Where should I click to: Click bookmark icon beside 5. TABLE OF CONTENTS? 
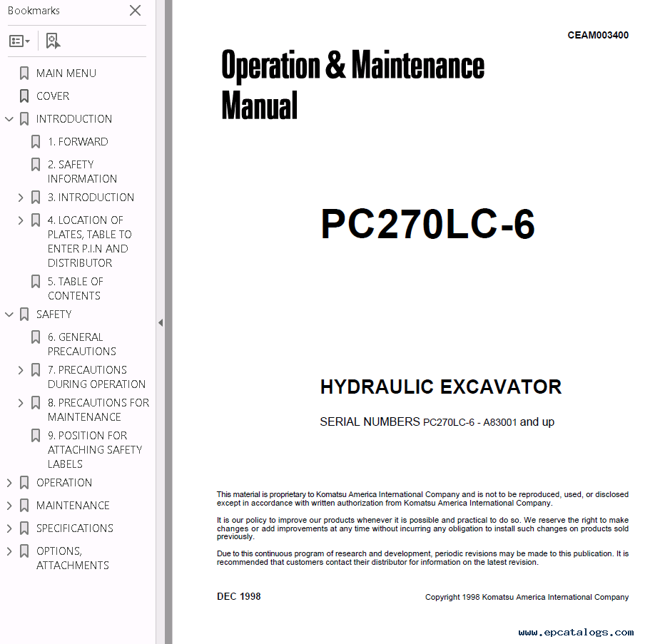click(36, 282)
